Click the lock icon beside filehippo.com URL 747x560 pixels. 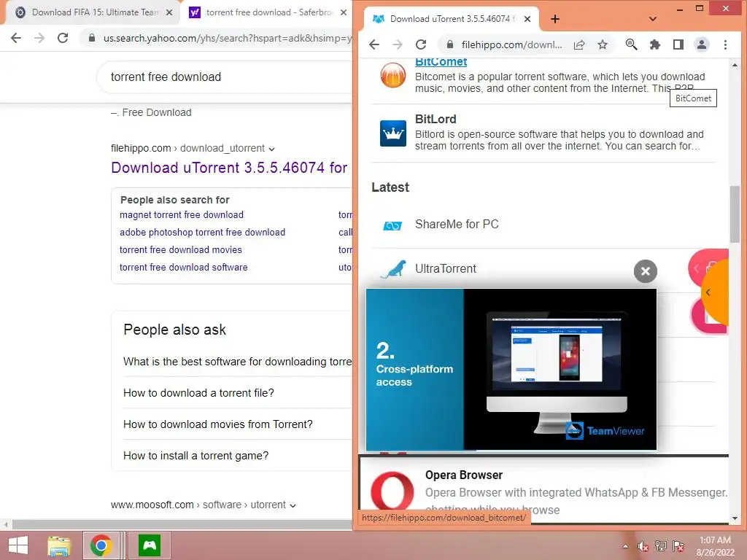449,44
